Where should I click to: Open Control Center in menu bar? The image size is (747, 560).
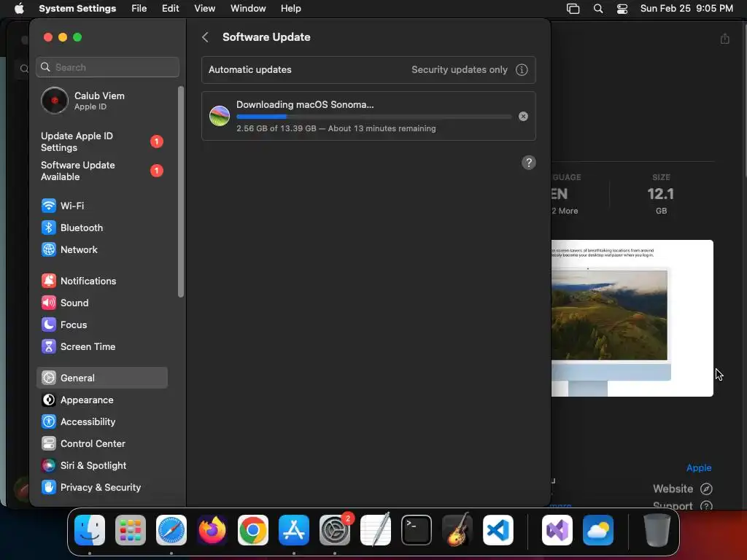622,9
